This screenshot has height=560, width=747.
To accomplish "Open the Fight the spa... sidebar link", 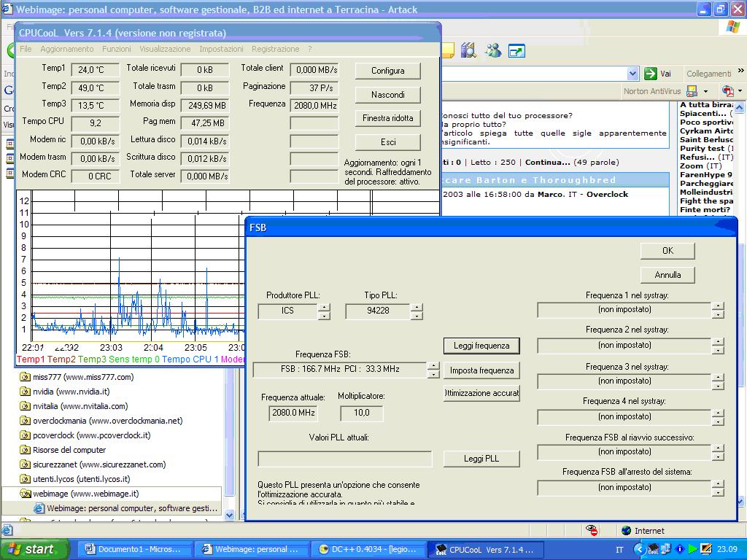I will [706, 201].
